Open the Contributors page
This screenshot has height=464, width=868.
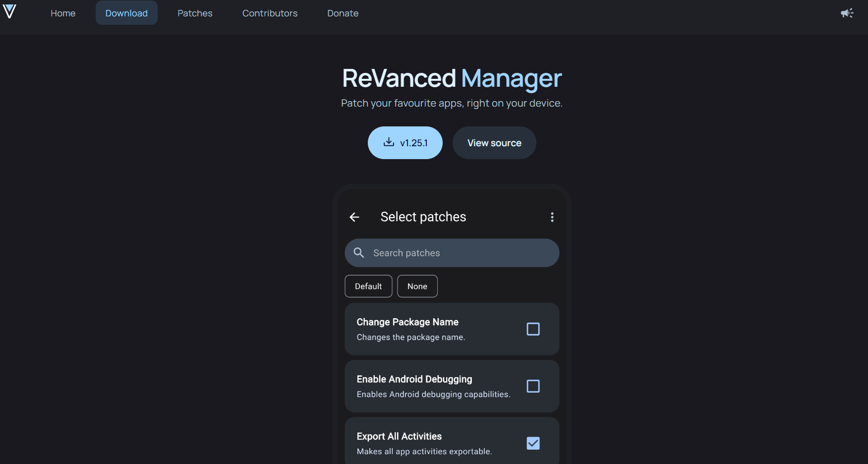click(x=270, y=13)
